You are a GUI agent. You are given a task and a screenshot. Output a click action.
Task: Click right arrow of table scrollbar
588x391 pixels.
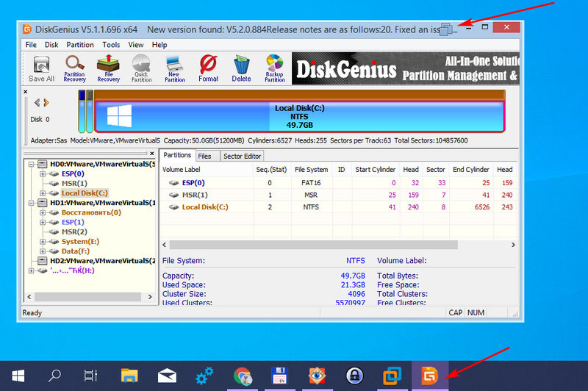tap(513, 245)
